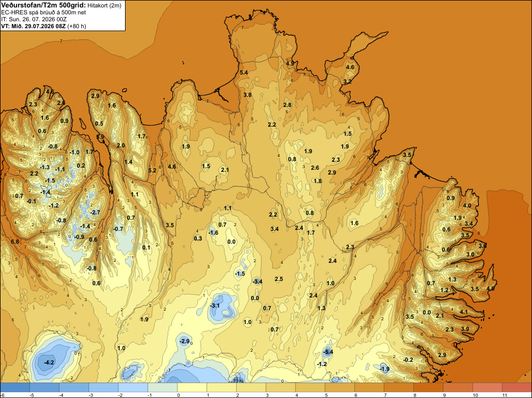Click the temperature value '-5.4'

click(328, 352)
